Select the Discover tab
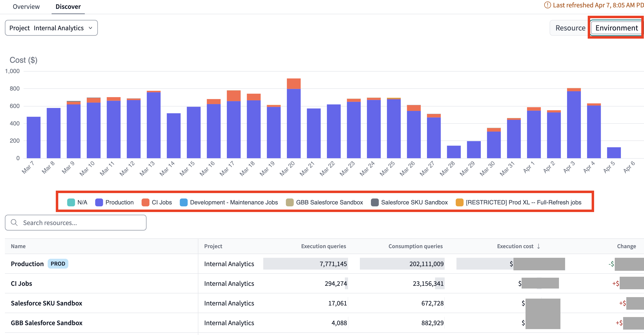Image resolution: width=644 pixels, height=335 pixels. tap(68, 6)
